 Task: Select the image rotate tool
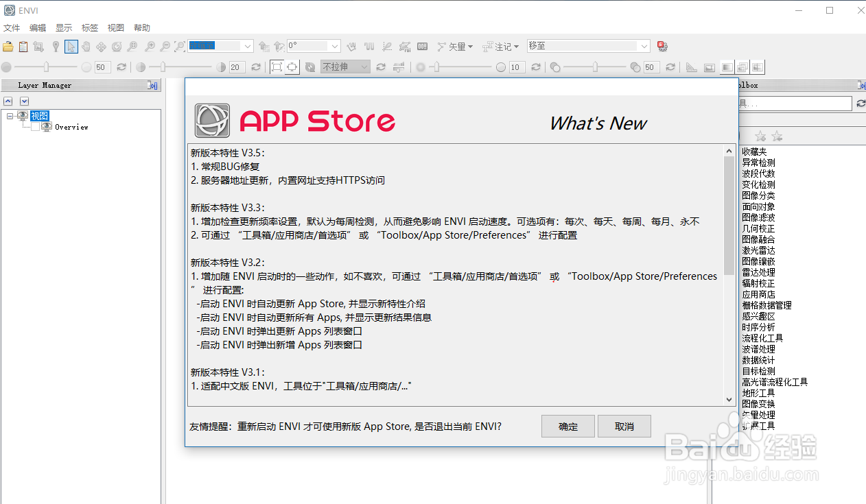coord(116,46)
